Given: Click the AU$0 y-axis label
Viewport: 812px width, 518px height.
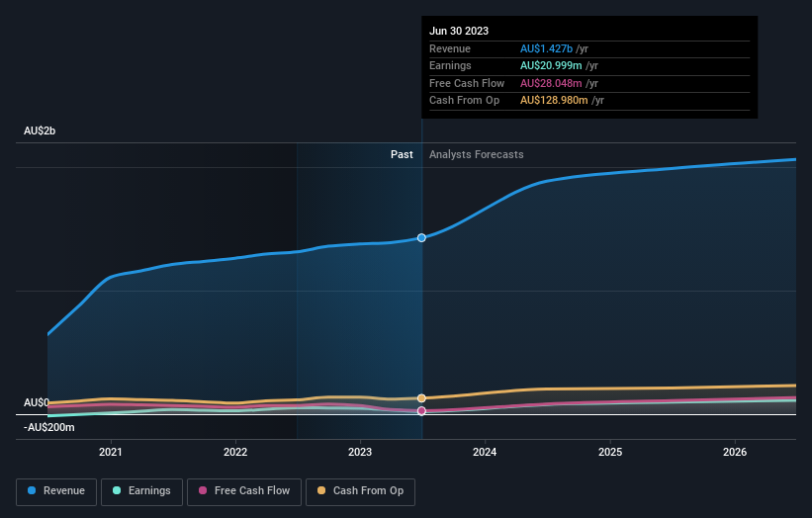Looking at the screenshot, I should click(37, 402).
